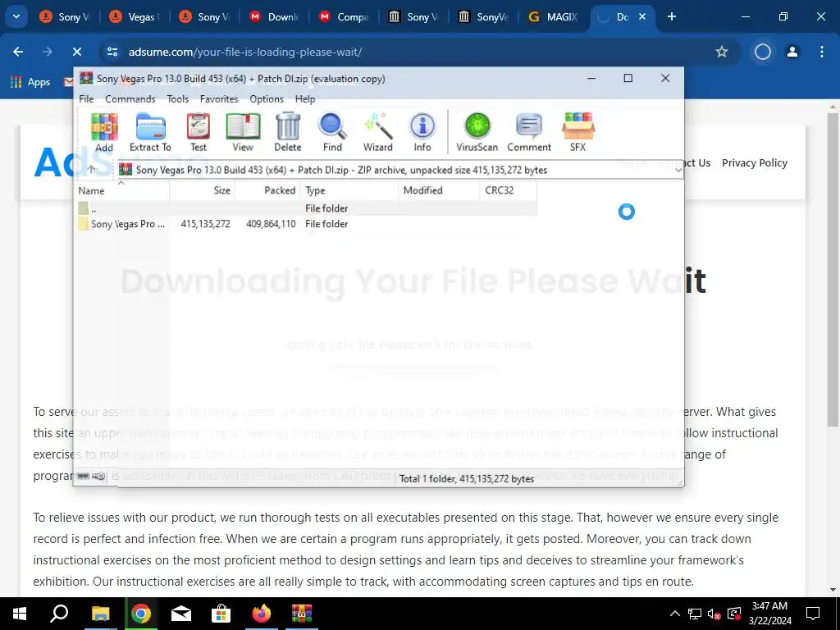The height and width of the screenshot is (630, 840).
Task: Open File Explorer from the taskbar
Action: tap(100, 614)
